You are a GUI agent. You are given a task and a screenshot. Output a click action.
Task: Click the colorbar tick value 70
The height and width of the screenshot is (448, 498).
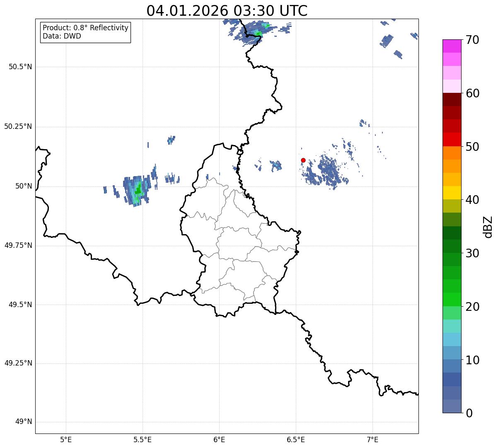coord(473,40)
